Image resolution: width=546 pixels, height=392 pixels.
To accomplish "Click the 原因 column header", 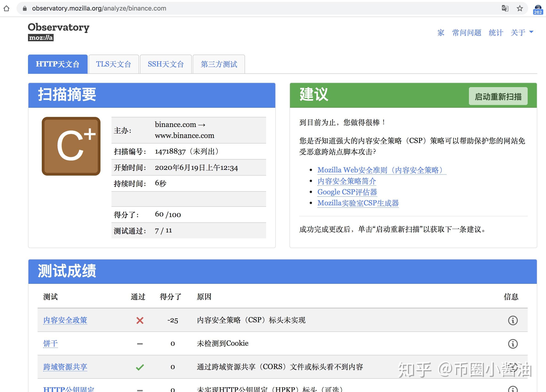I will coord(204,297).
